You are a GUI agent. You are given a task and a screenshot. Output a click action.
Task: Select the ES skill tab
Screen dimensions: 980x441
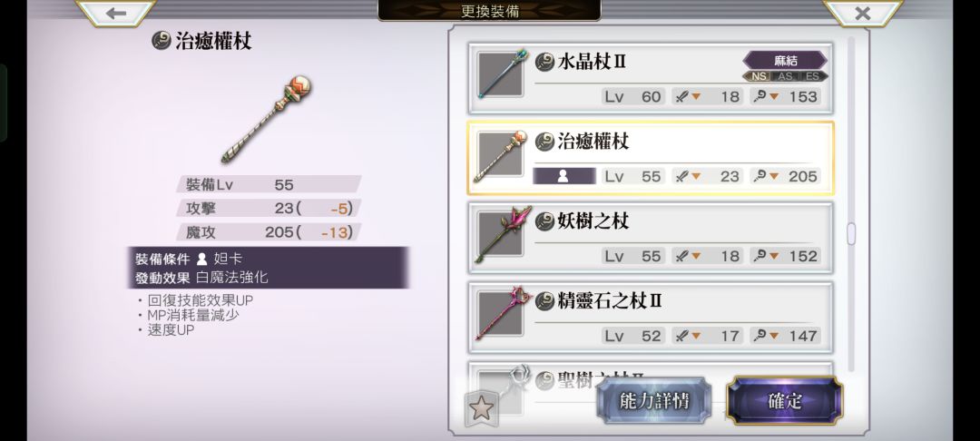(812, 76)
